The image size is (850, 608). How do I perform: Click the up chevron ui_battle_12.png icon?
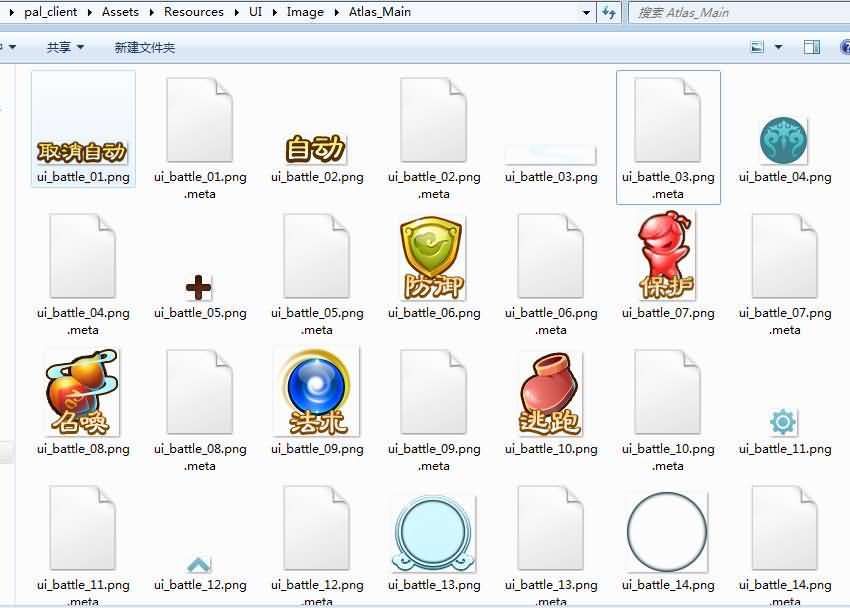pos(199,565)
